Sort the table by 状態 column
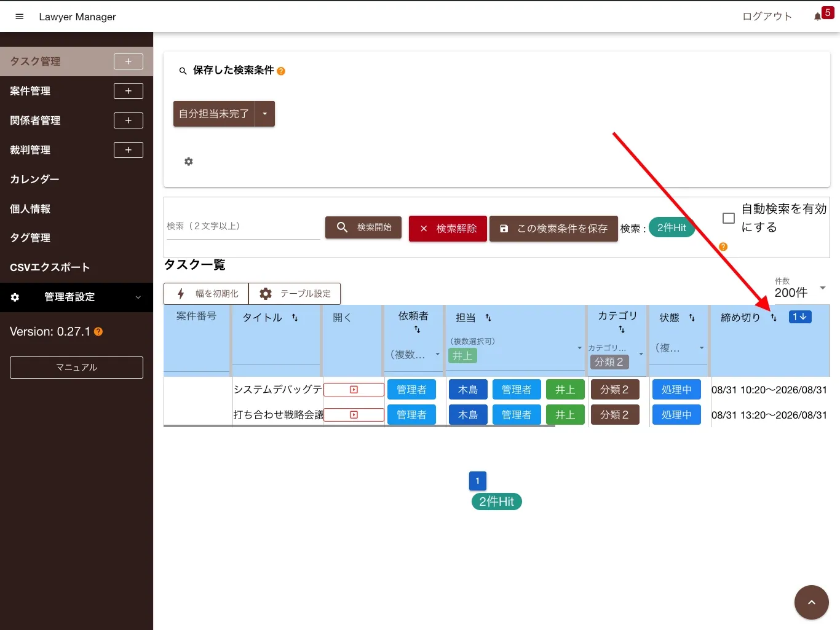Image resolution: width=840 pixels, height=630 pixels. (x=692, y=318)
